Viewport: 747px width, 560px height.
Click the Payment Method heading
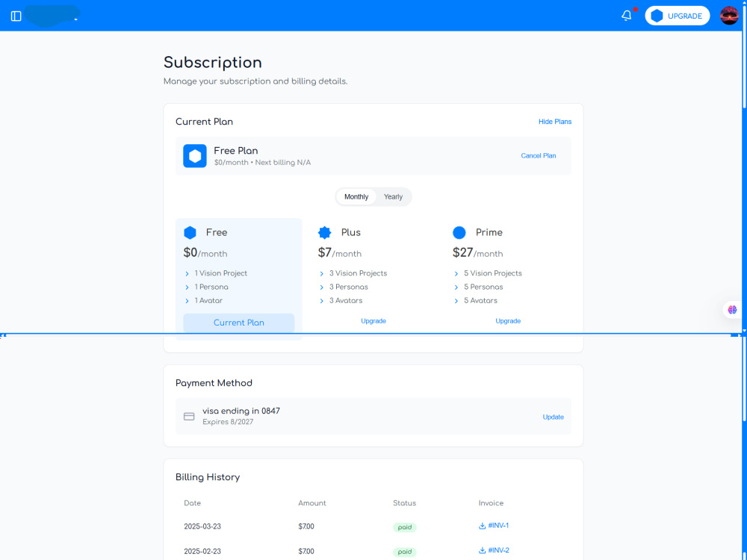point(214,383)
